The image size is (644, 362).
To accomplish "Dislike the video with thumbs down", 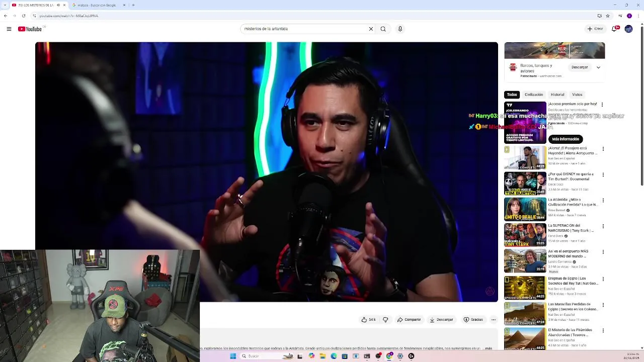I will (x=385, y=320).
